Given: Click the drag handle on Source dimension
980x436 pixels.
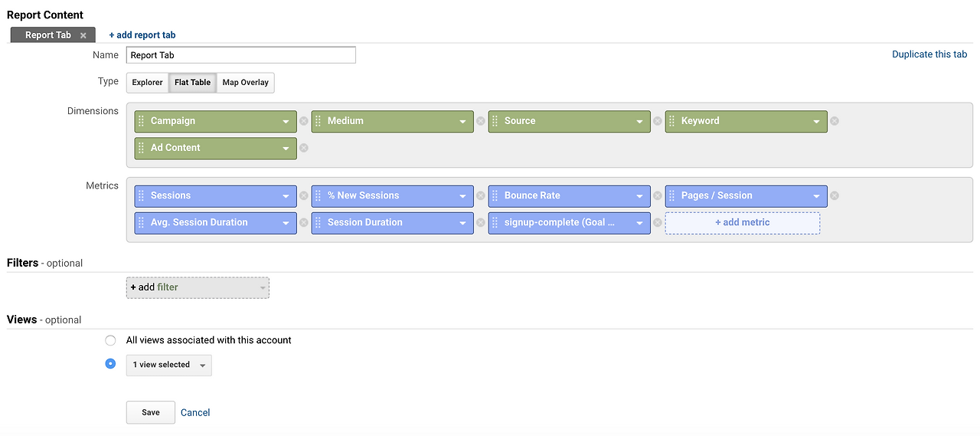Looking at the screenshot, I should tap(495, 121).
